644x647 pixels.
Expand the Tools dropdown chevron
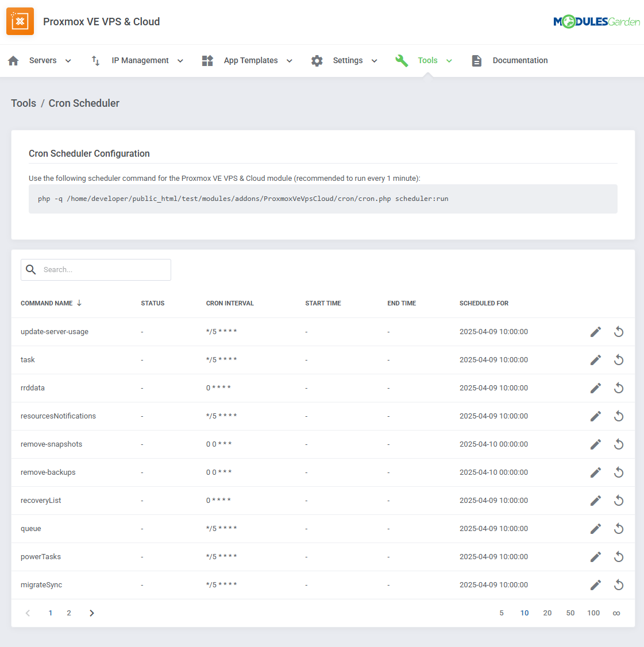pos(449,61)
